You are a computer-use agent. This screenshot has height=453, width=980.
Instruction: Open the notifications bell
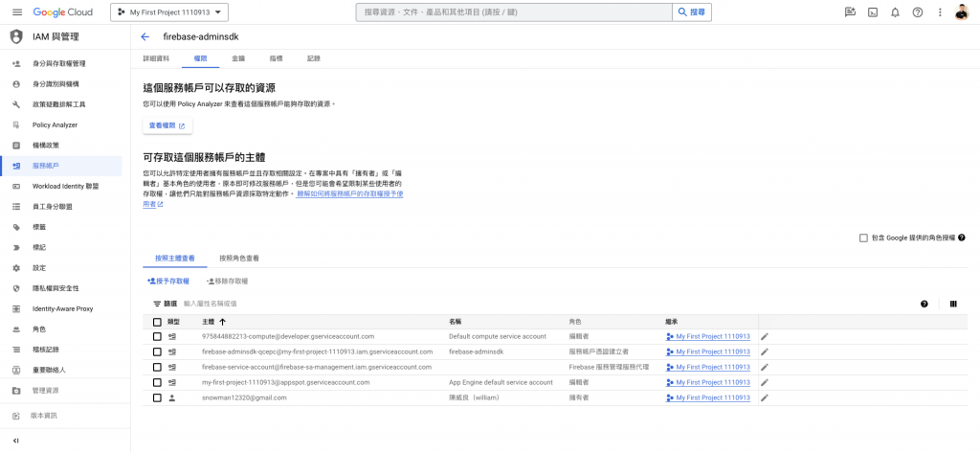(895, 12)
